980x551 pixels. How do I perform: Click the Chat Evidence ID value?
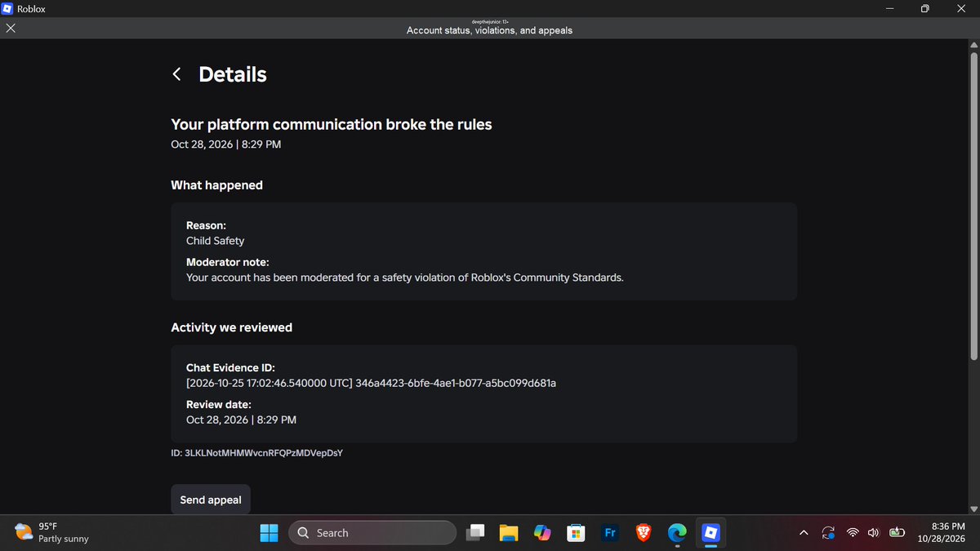pos(372,383)
